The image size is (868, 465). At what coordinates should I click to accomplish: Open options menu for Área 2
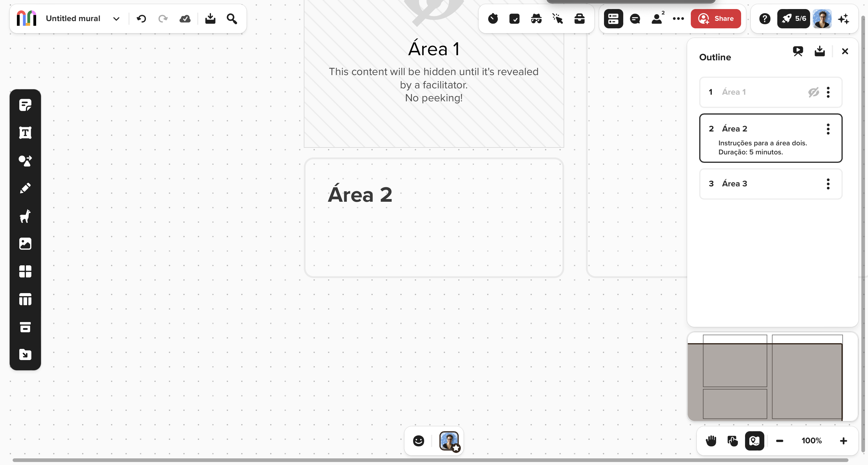[828, 129]
